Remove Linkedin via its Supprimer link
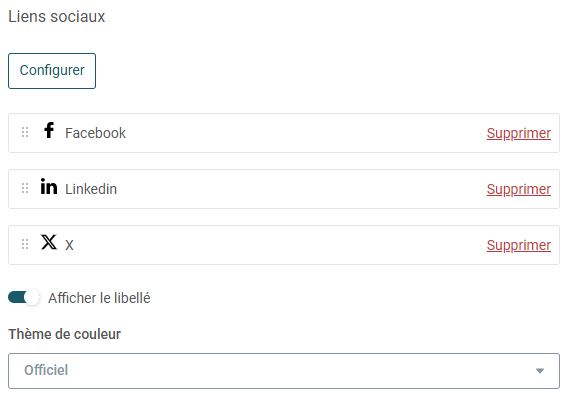Image resolution: width=572 pixels, height=393 pixels. [518, 189]
